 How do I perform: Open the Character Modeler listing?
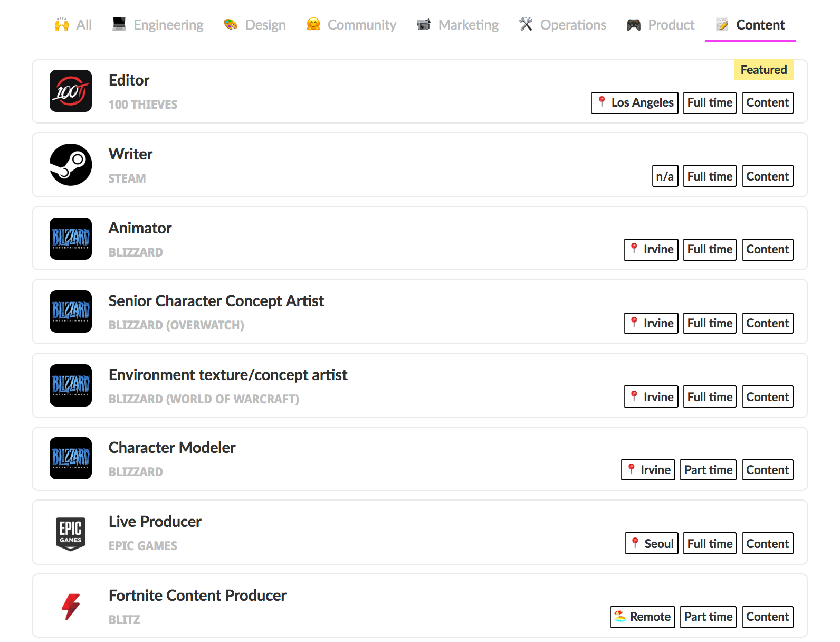point(420,459)
